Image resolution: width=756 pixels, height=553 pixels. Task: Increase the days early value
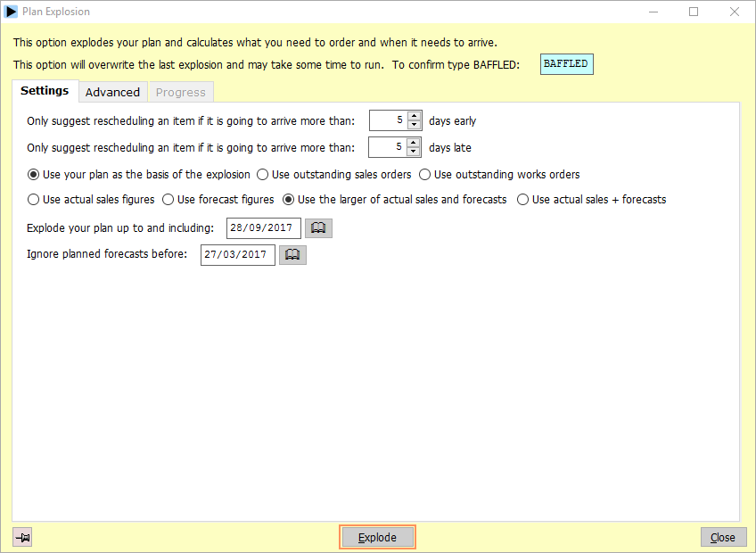click(x=415, y=116)
